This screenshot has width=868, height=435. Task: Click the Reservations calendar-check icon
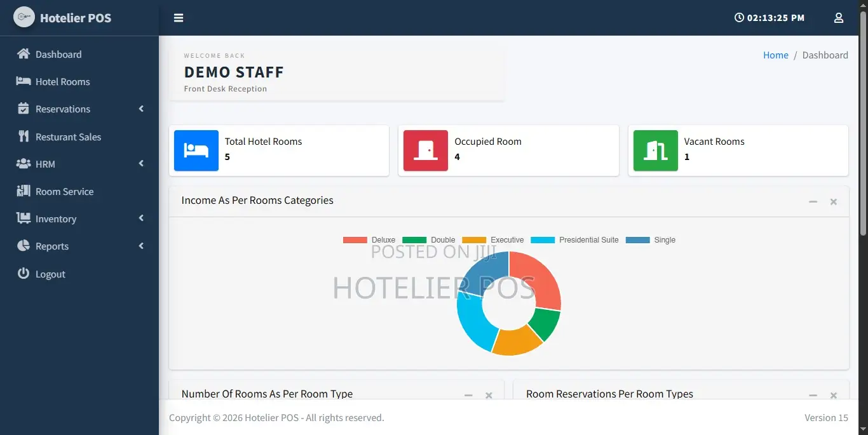(24, 109)
